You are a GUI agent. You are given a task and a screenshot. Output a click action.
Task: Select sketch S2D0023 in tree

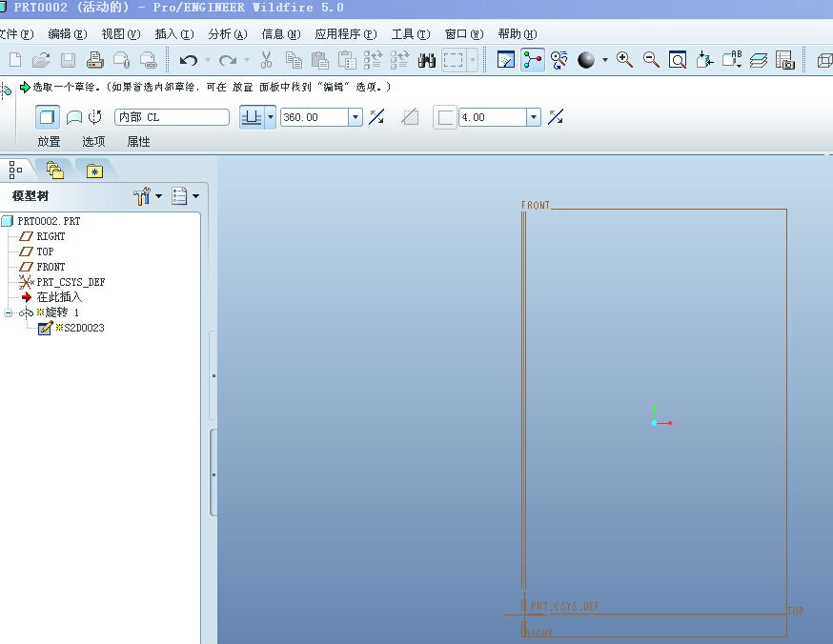tap(71, 328)
